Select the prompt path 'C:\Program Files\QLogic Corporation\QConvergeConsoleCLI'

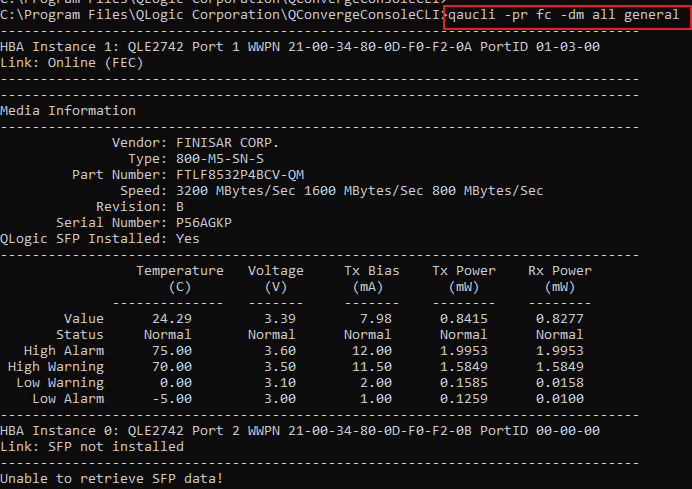coord(222,15)
